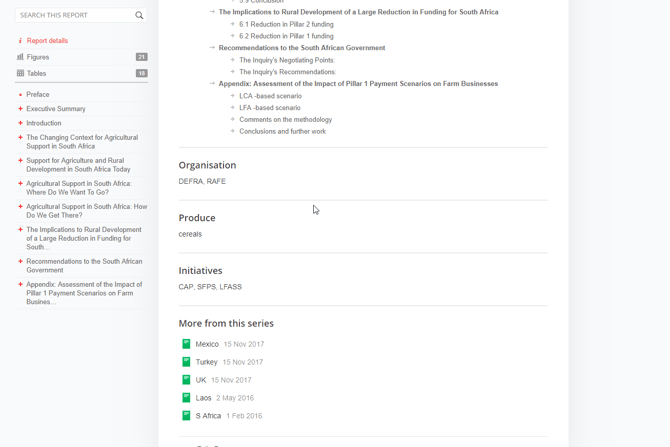Image resolution: width=670 pixels, height=447 pixels.
Task: Open the UK report
Action: (x=201, y=380)
